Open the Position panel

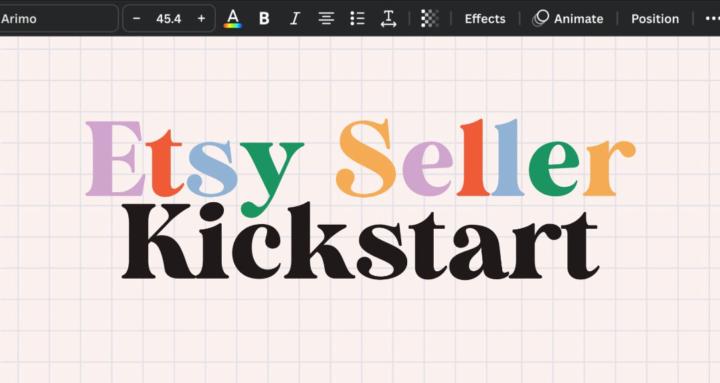click(655, 19)
